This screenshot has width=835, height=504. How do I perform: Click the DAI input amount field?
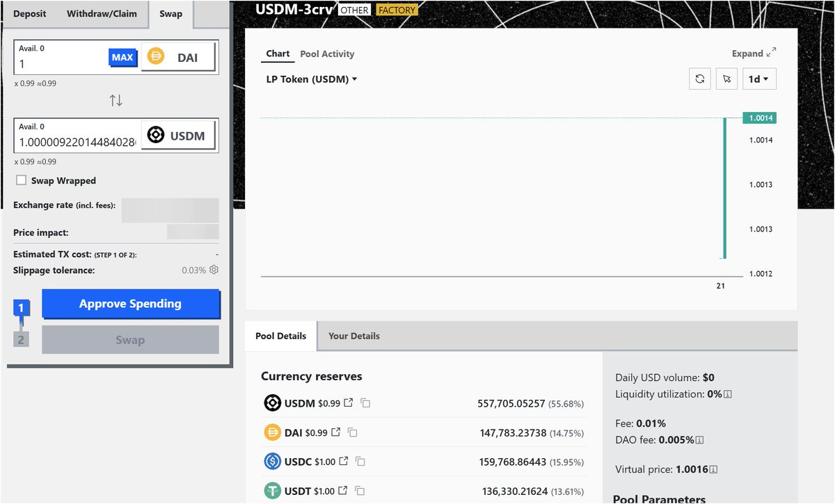tap(62, 63)
